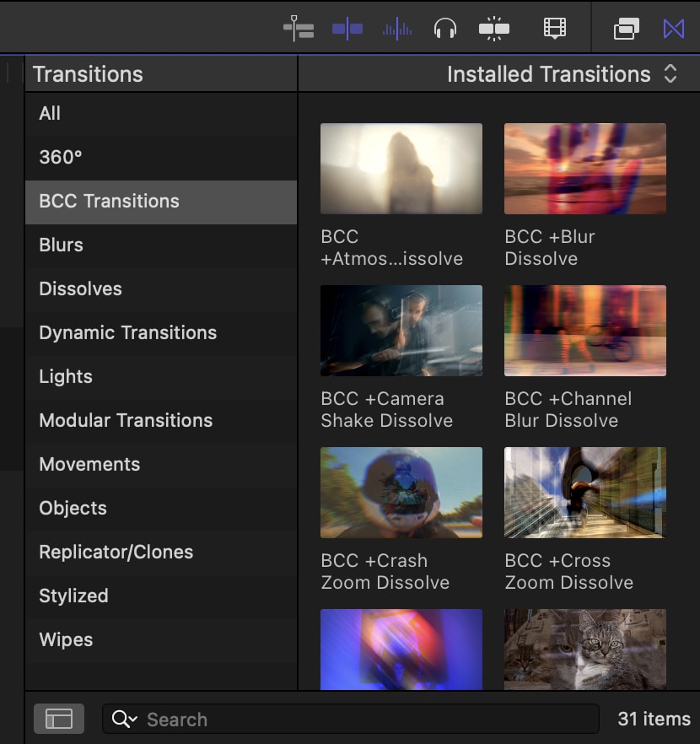The image size is (700, 744).
Task: Select the Modular Transitions category
Action: pos(161,421)
